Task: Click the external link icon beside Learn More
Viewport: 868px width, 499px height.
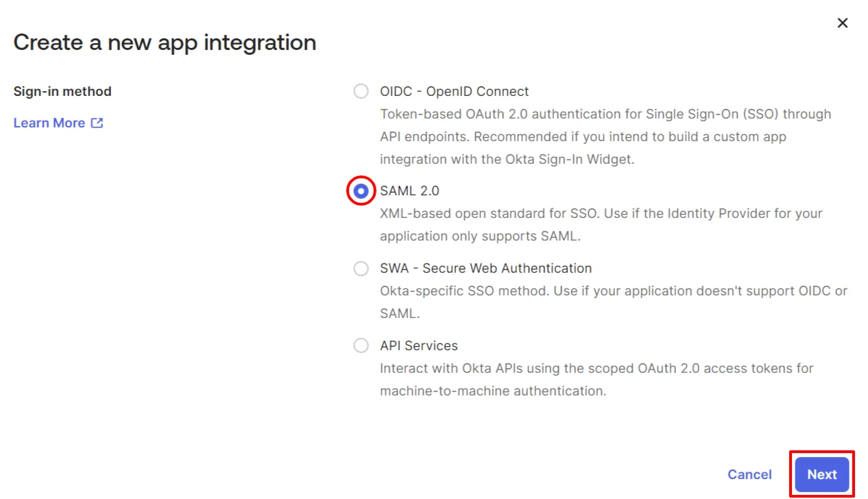Action: pos(96,123)
